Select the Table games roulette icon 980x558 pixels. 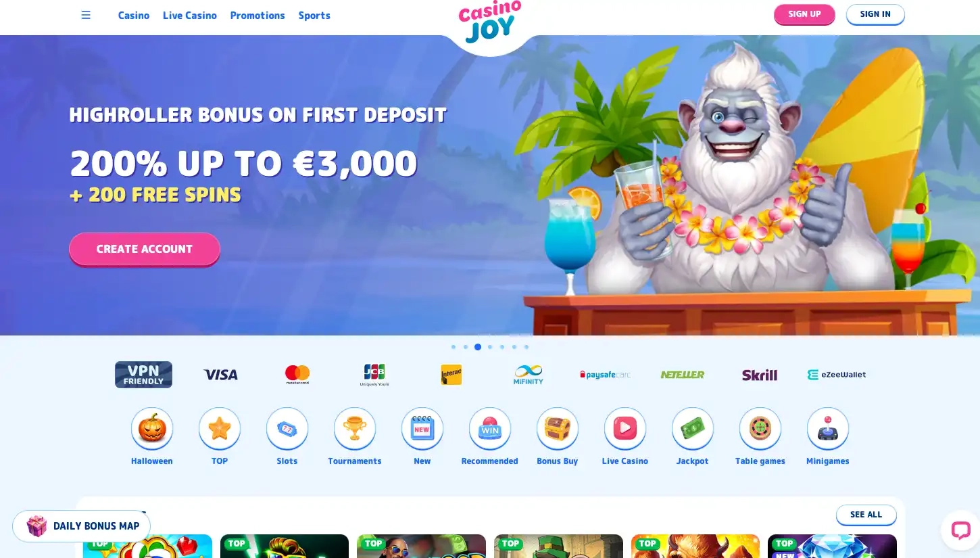tap(760, 429)
